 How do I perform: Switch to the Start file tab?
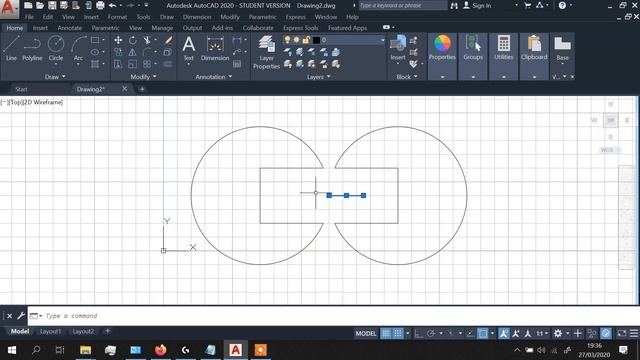[21, 89]
